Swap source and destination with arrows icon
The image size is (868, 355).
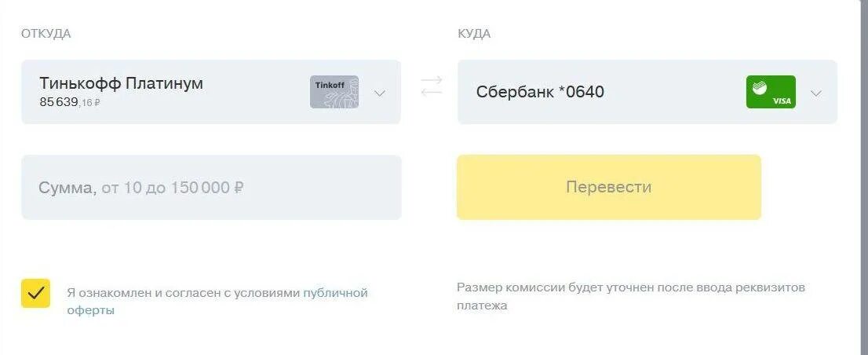pyautogui.click(x=431, y=86)
